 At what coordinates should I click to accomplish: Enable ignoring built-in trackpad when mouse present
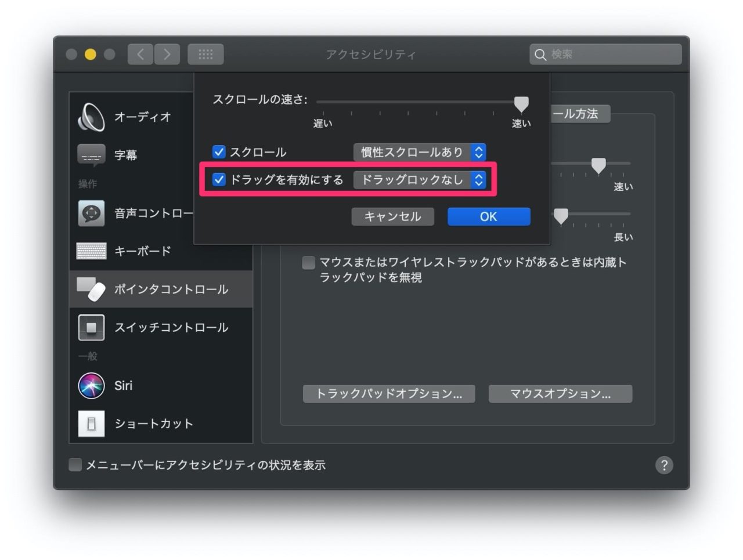pyautogui.click(x=308, y=262)
